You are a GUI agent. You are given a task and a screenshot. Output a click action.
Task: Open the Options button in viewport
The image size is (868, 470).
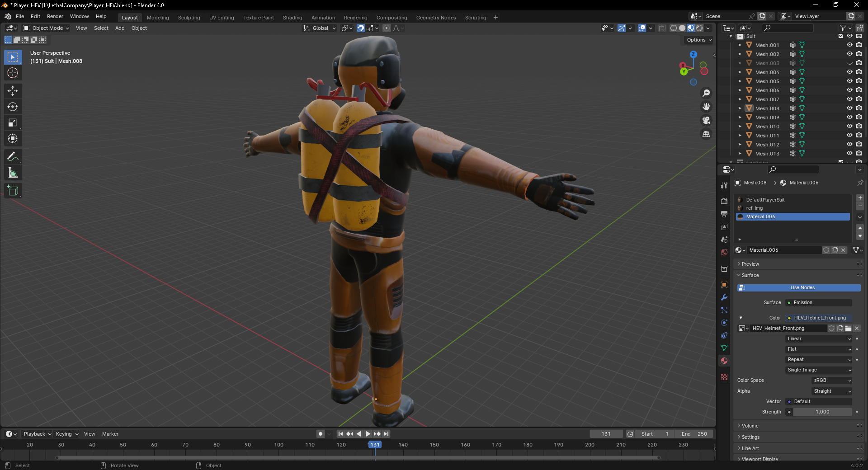[x=699, y=40]
